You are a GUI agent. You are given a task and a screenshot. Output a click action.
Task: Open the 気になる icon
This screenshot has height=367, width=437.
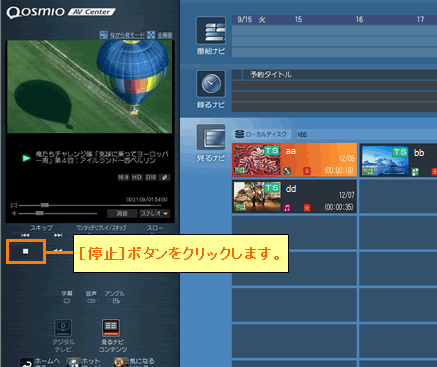(121, 363)
